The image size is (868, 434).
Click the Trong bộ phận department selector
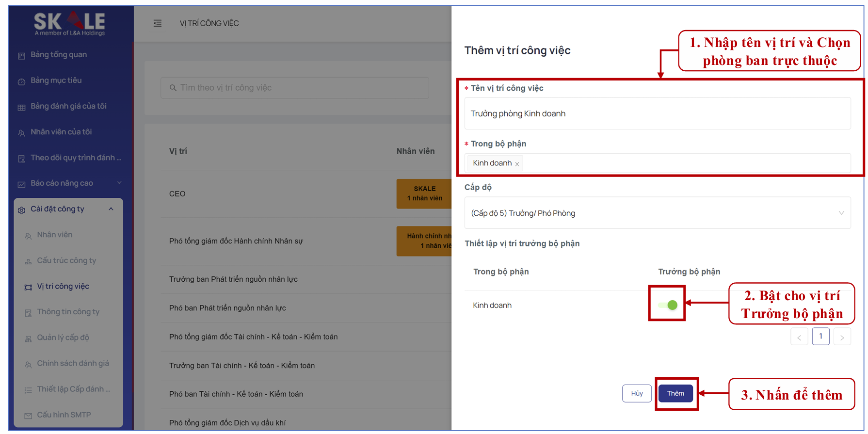tap(679, 163)
